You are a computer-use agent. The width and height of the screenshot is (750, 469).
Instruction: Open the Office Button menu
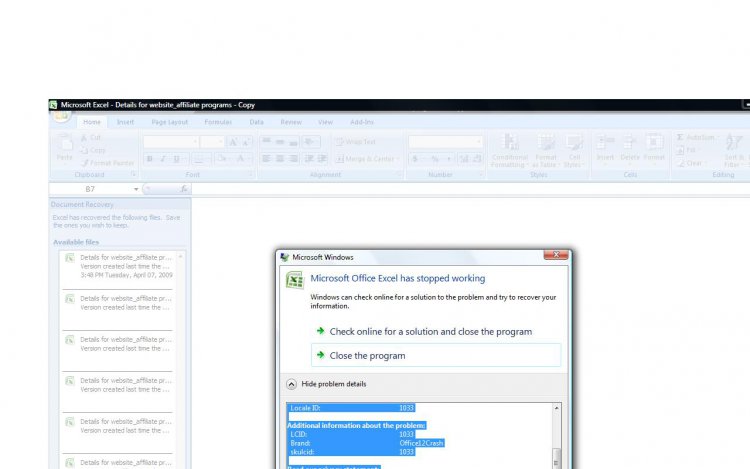point(61,116)
